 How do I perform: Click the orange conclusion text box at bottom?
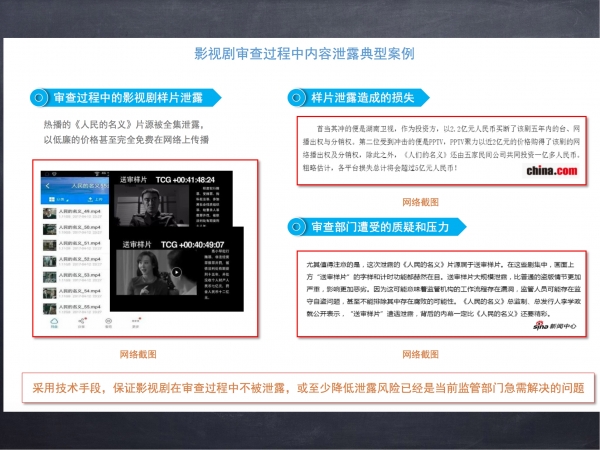(308, 388)
